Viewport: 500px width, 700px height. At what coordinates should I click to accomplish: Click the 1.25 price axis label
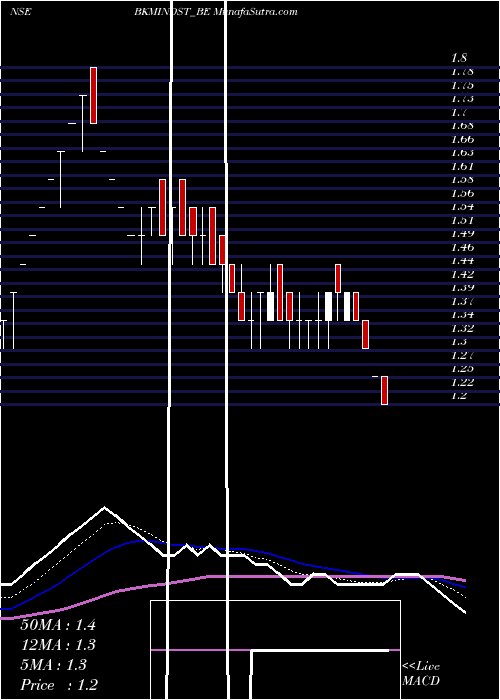[x=462, y=368]
